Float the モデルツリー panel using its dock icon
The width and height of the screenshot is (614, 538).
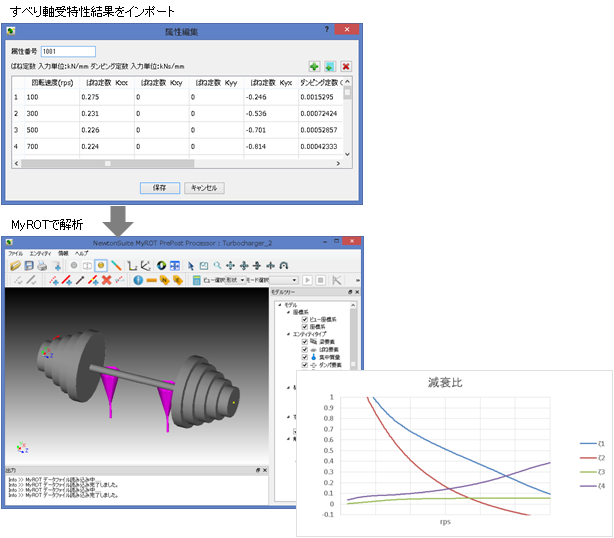pyautogui.click(x=350, y=292)
